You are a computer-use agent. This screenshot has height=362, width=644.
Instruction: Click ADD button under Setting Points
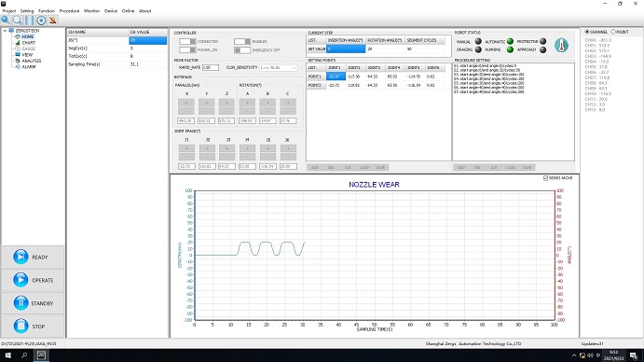tap(315, 167)
